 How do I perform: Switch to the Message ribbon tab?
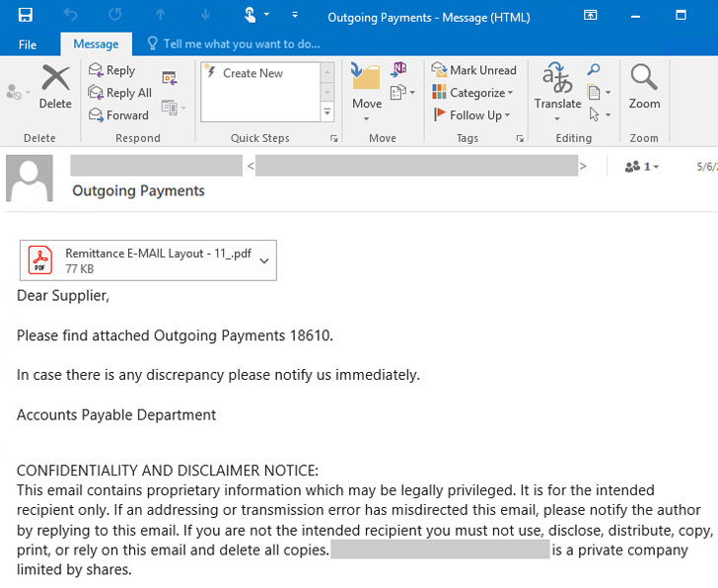pos(96,44)
